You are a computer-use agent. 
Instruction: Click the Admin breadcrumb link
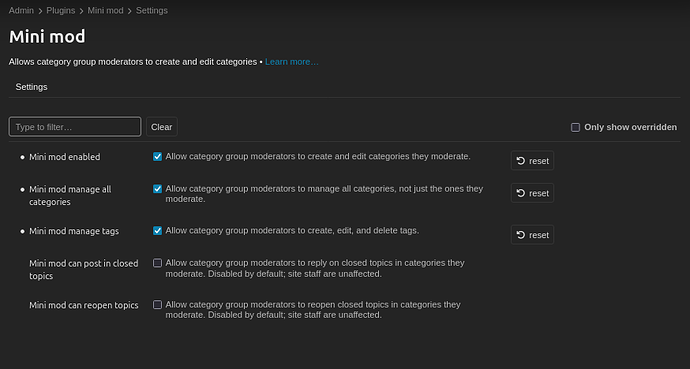pos(21,11)
